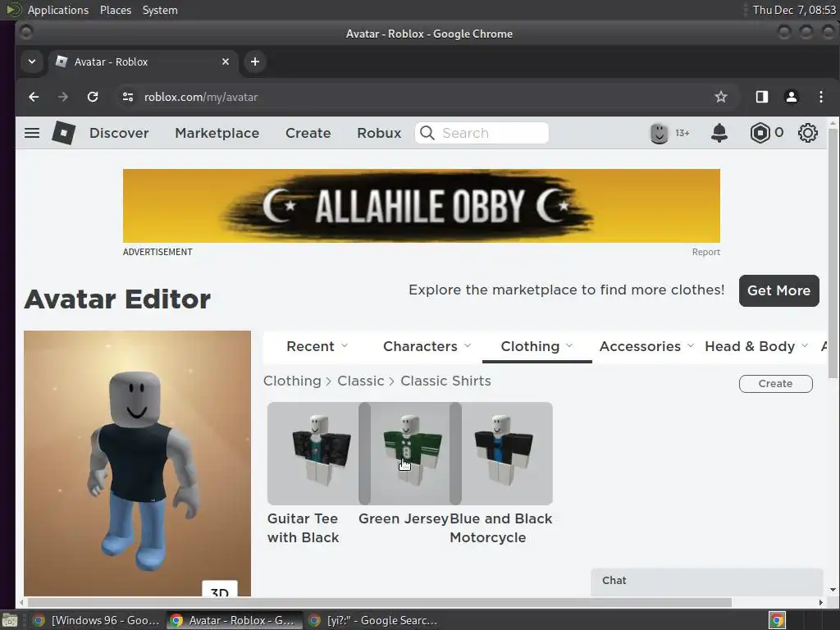Open the settings gear icon
840x630 pixels.
[807, 133]
